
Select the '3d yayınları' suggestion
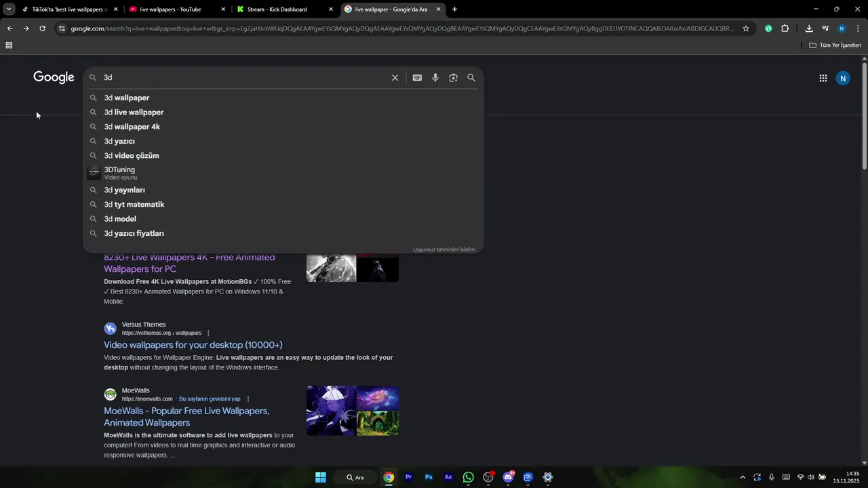pos(283,190)
